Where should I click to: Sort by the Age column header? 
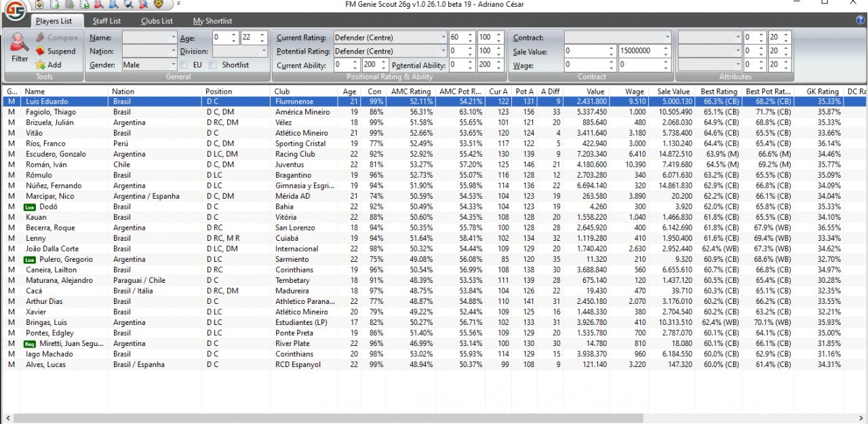(x=349, y=92)
